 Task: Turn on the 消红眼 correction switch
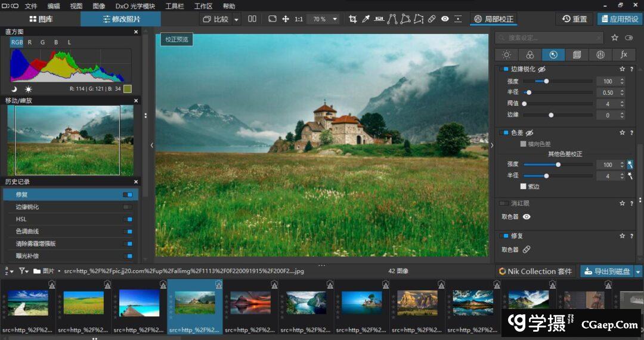point(504,203)
